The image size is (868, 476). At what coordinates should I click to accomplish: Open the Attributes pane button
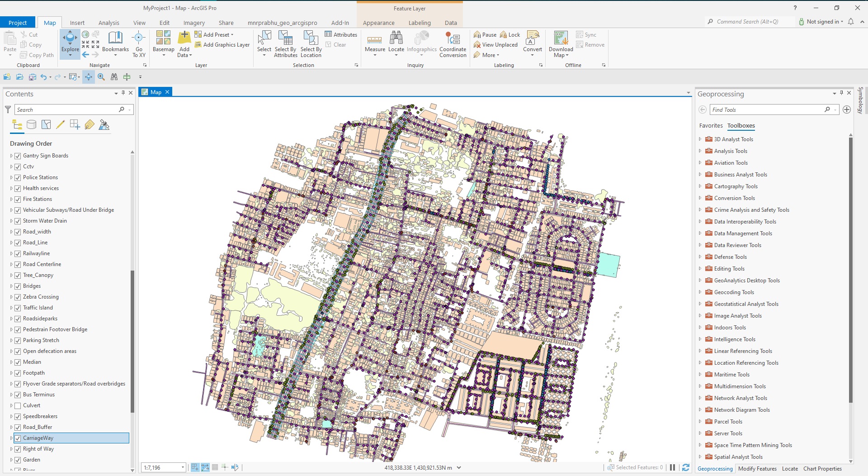(x=341, y=34)
